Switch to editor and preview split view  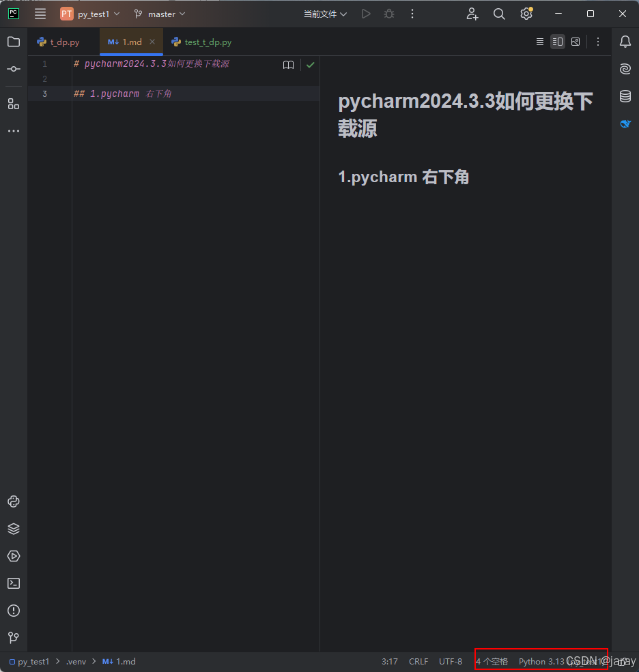point(558,42)
